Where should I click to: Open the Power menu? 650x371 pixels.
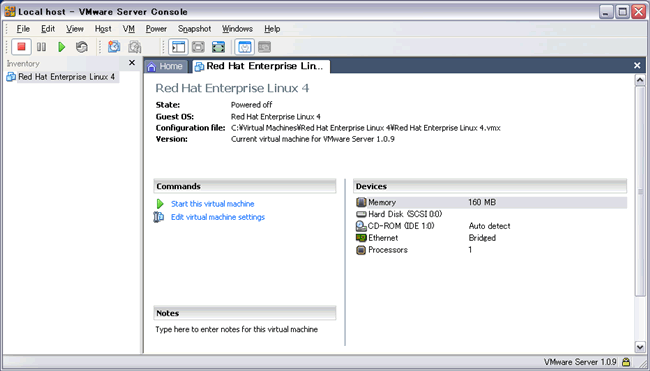pos(156,29)
